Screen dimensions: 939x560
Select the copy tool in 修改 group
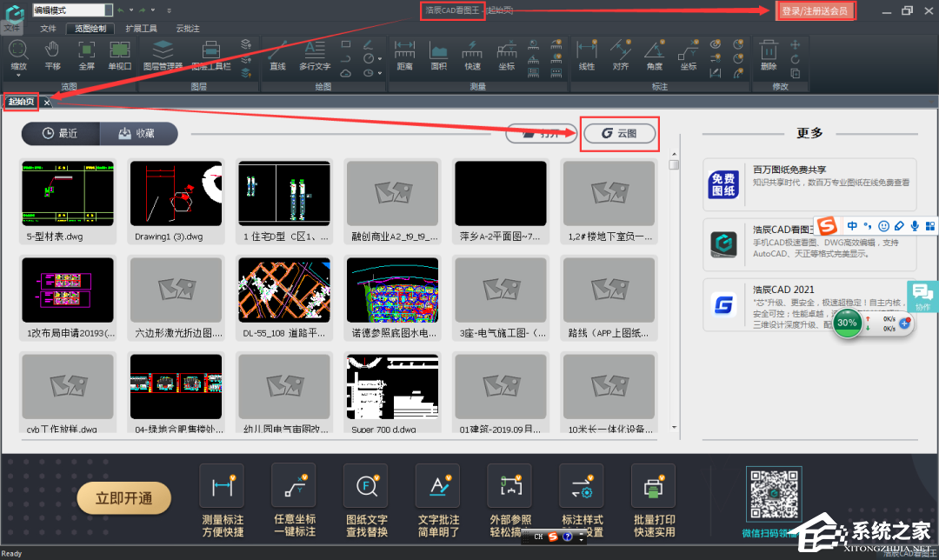(x=795, y=73)
